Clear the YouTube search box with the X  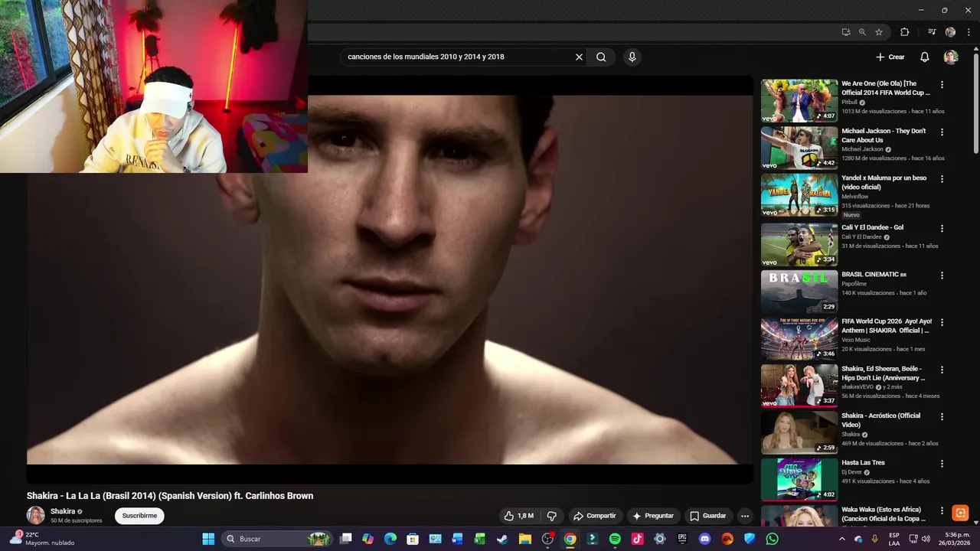click(x=579, y=57)
